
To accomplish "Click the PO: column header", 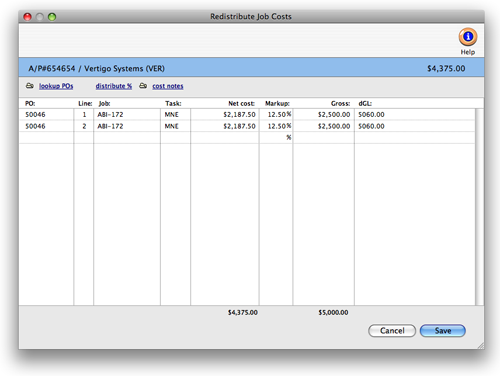I will click(30, 103).
